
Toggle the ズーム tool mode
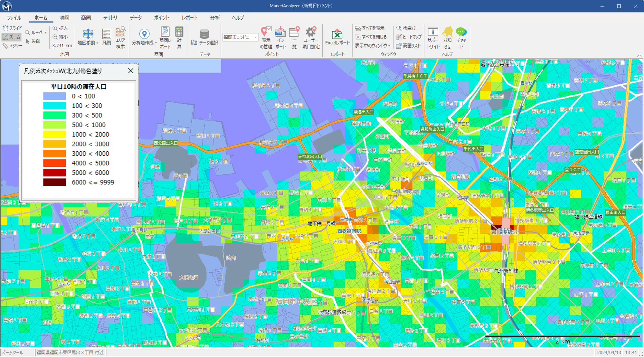click(12, 37)
